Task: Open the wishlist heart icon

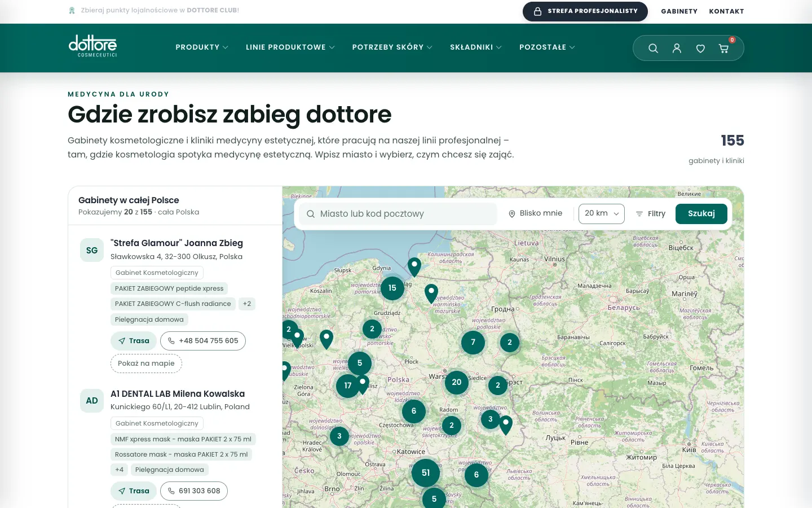Action: click(700, 49)
